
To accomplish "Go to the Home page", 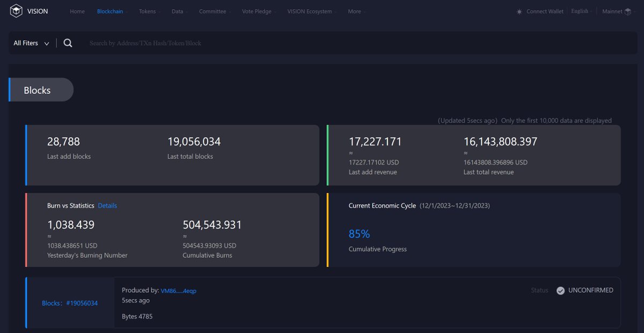I will 77,11.
